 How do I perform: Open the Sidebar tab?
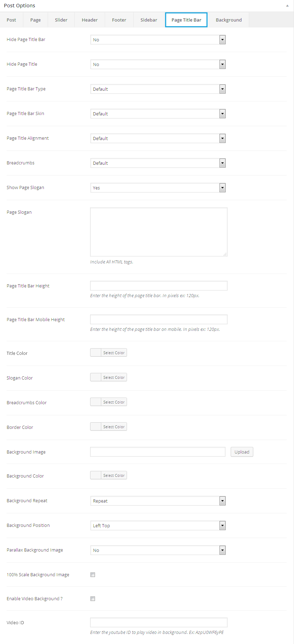pyautogui.click(x=149, y=20)
